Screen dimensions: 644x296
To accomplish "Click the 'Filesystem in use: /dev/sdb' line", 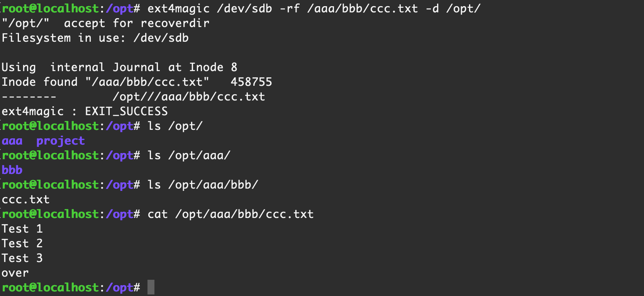I will point(95,38).
